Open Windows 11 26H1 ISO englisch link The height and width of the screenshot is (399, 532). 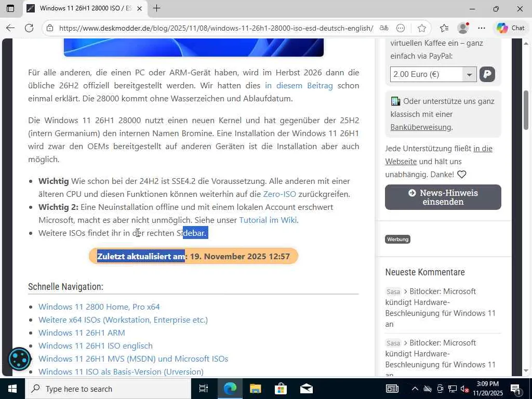(96, 345)
